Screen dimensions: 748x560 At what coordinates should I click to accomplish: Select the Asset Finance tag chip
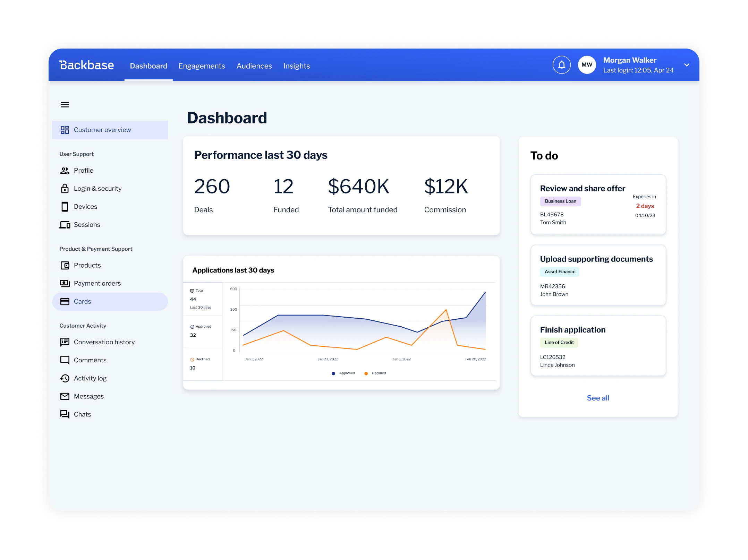559,272
